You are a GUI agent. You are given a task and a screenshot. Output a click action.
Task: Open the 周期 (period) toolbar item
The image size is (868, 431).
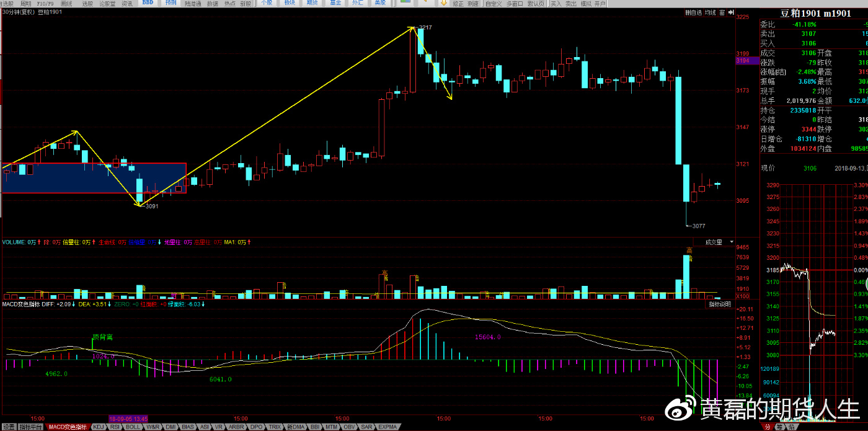coord(25,3)
